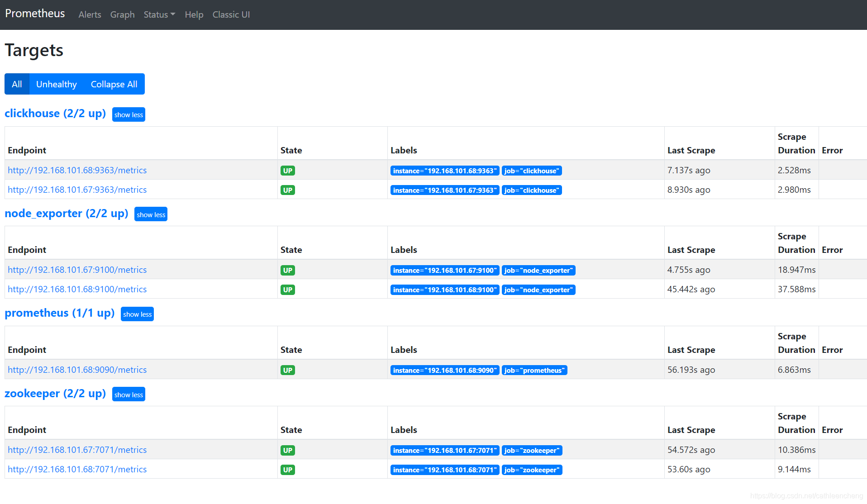Open the Graph page
867x504 pixels.
point(122,14)
